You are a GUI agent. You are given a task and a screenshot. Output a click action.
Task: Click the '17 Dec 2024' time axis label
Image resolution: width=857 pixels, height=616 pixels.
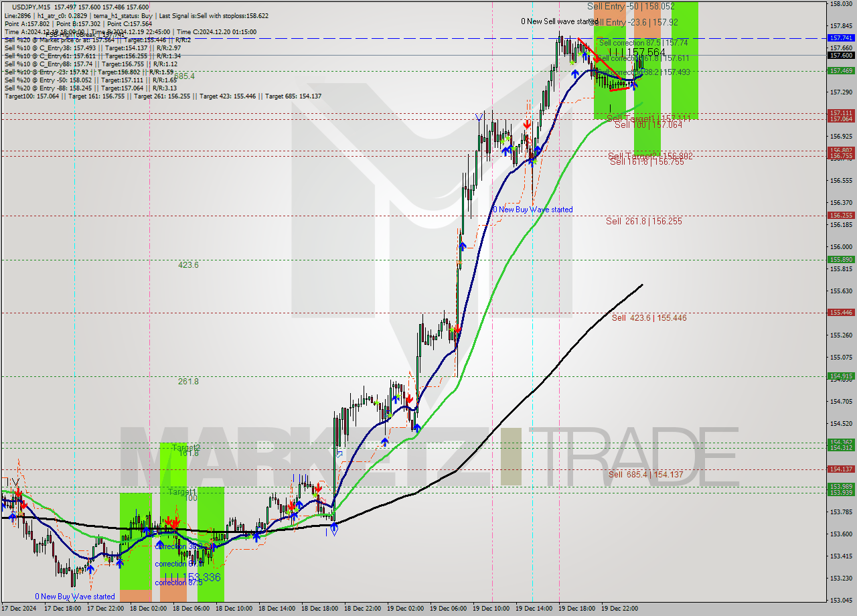19,609
